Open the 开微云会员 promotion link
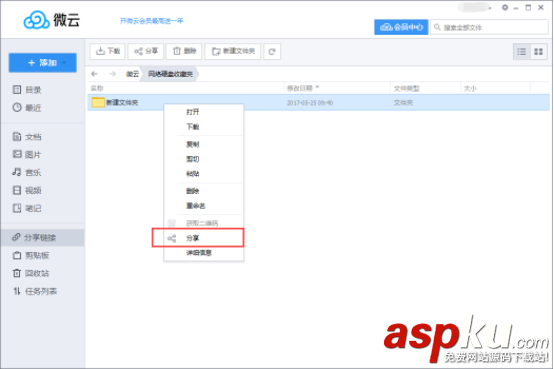 click(x=152, y=21)
